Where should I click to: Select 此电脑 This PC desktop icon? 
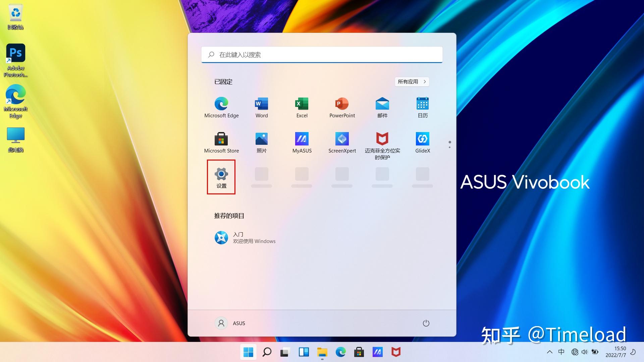[x=16, y=140]
